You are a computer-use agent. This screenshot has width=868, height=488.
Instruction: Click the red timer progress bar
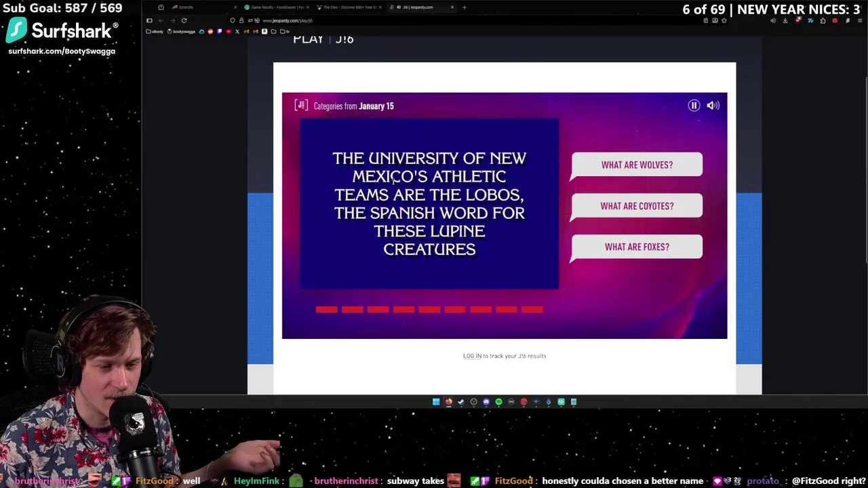[x=429, y=310]
